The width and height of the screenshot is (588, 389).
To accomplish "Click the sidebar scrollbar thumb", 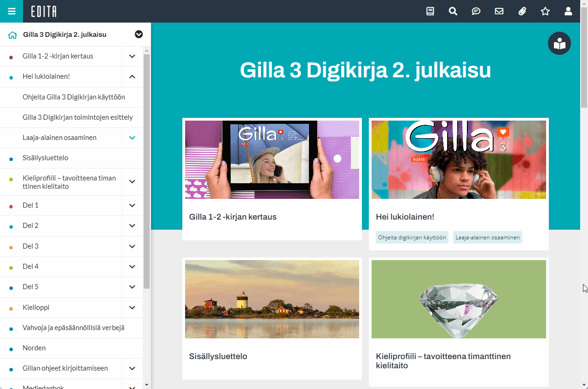I will coord(147,171).
